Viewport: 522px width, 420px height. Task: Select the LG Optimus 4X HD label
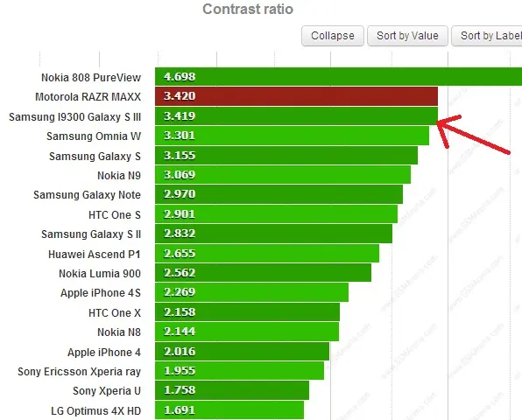point(95,410)
